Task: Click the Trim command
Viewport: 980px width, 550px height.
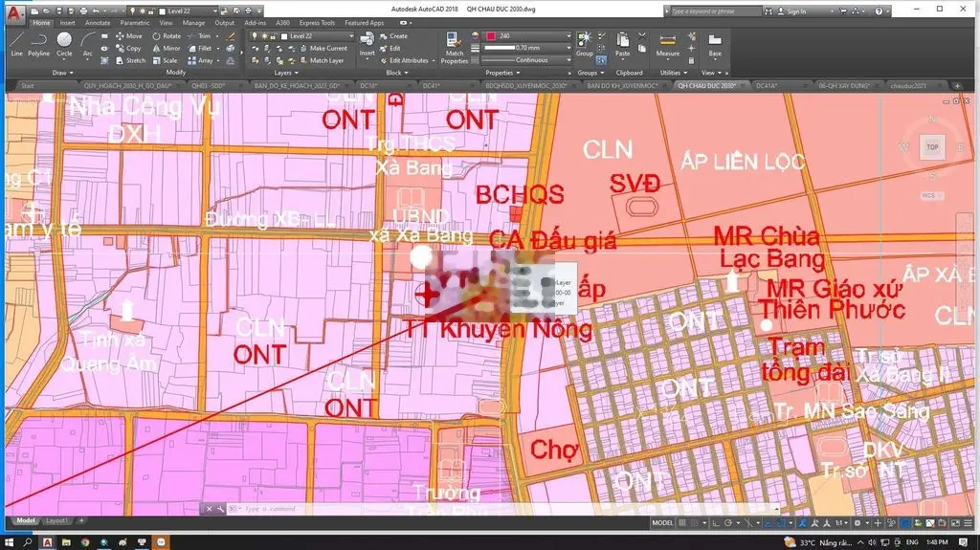Action: pyautogui.click(x=200, y=36)
